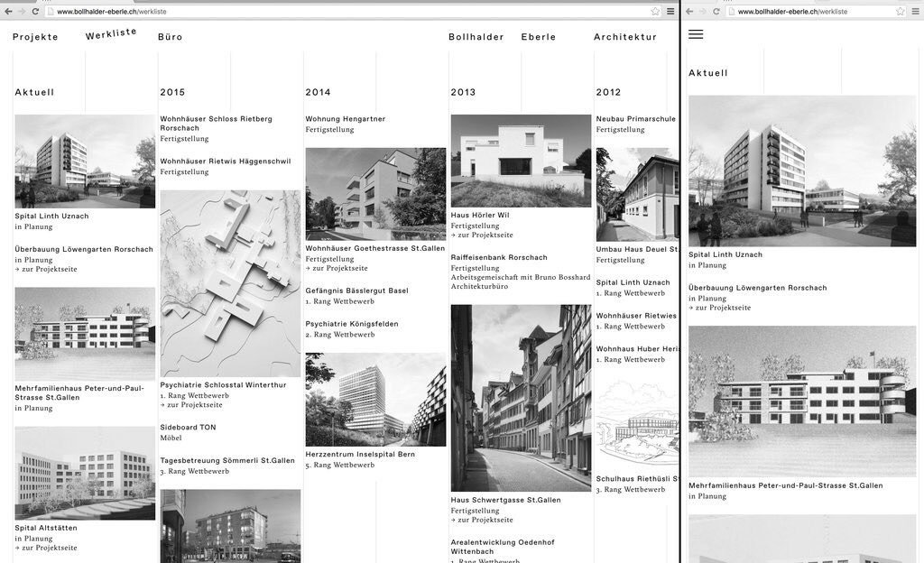Select 'Psychiatrie Königsfelden' entry

tap(352, 324)
